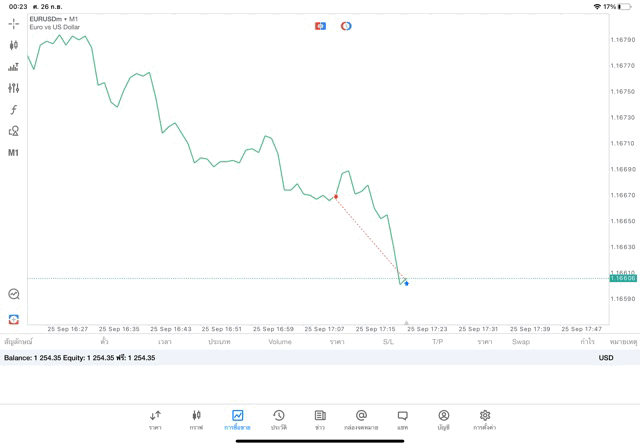Expand the EURUSDm symbol dropdown

coord(55,19)
